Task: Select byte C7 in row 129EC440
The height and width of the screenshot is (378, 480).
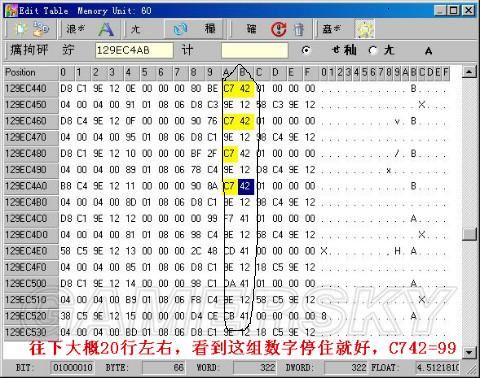Action: point(229,89)
